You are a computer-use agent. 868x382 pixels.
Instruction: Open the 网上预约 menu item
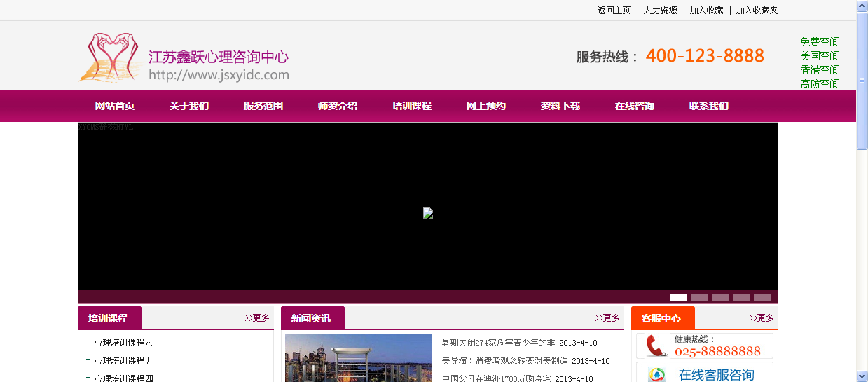coord(486,106)
